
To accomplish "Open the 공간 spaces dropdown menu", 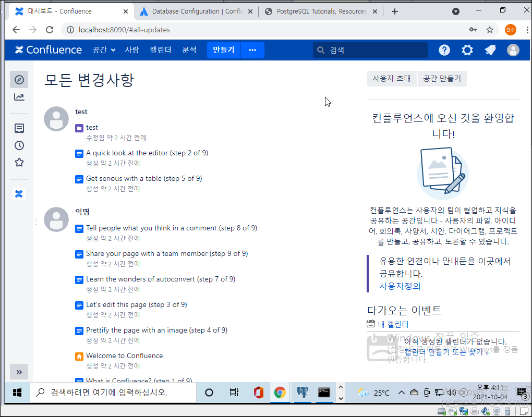I will point(104,50).
